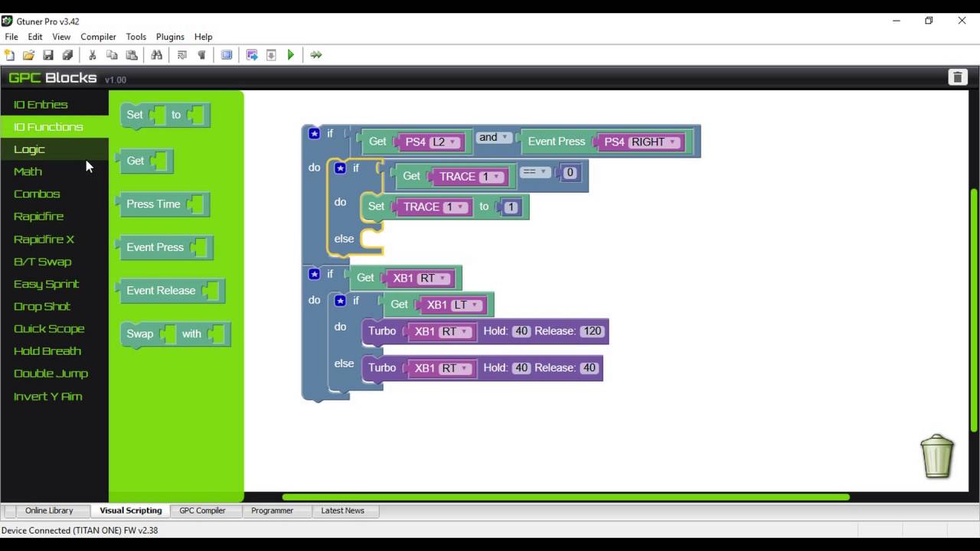Open XB1 RT dropdown in Get block

pyautogui.click(x=436, y=278)
